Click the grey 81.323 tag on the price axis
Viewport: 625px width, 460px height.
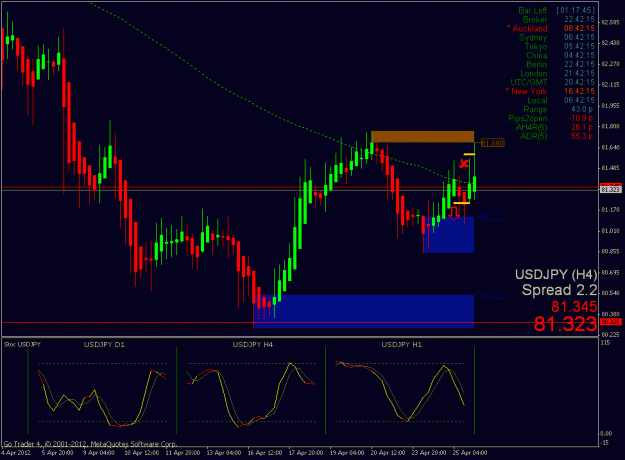coord(611,190)
